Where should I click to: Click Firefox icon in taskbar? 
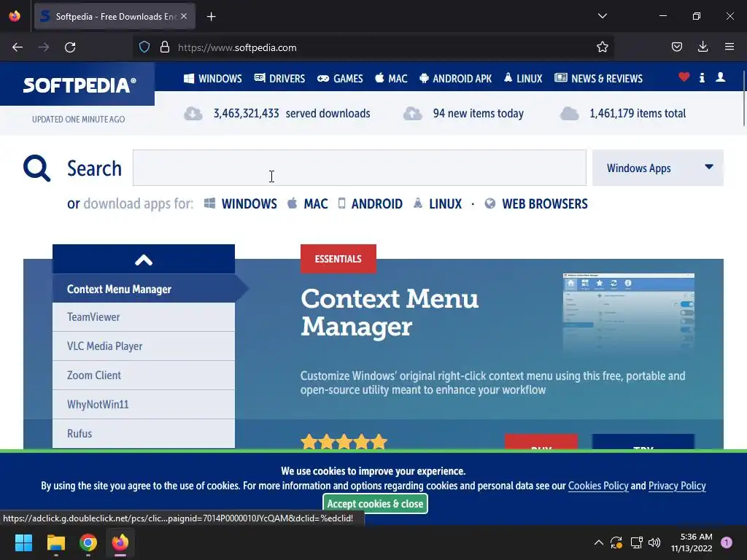[x=120, y=542]
